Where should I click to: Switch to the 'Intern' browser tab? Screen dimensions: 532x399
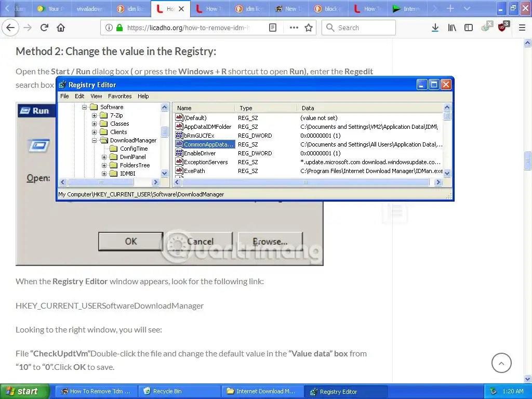pyautogui.click(x=406, y=9)
